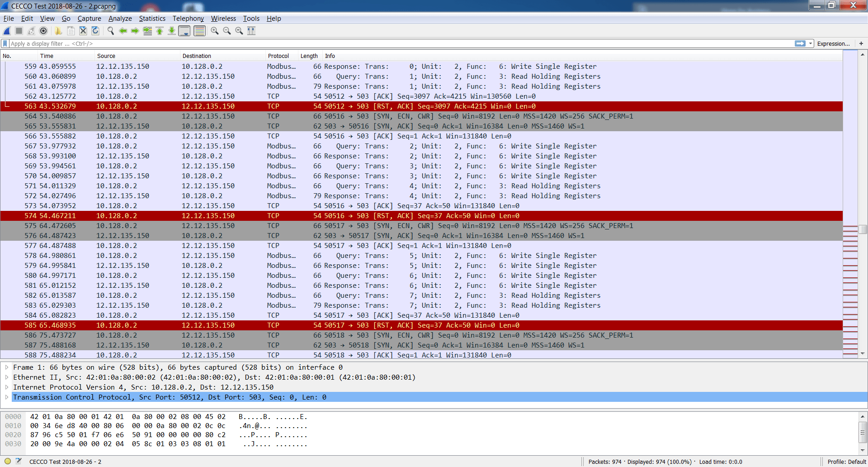Screen dimensions: 868x467
Task: Click the display filter bookmark icon
Action: click(x=5, y=43)
